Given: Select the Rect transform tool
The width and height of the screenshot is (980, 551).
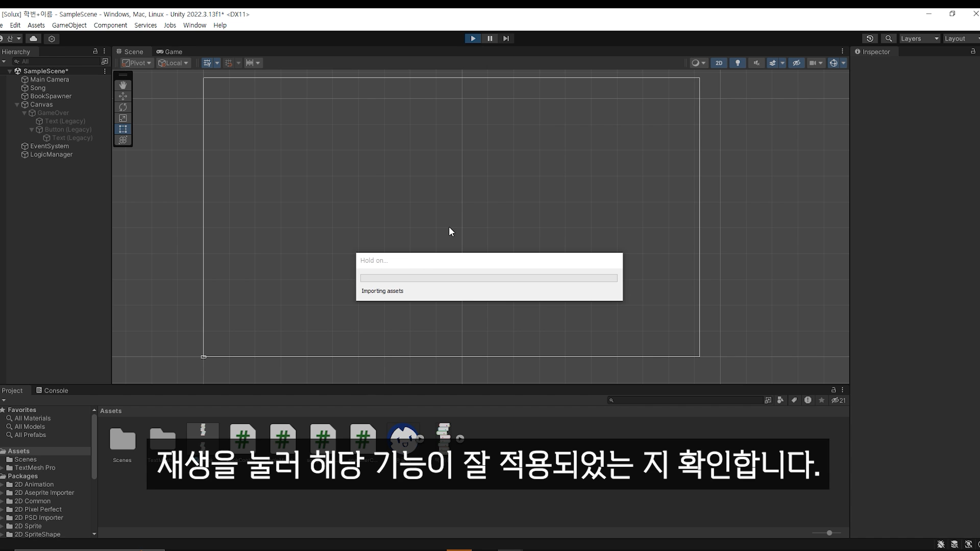Looking at the screenshot, I should coord(123,129).
